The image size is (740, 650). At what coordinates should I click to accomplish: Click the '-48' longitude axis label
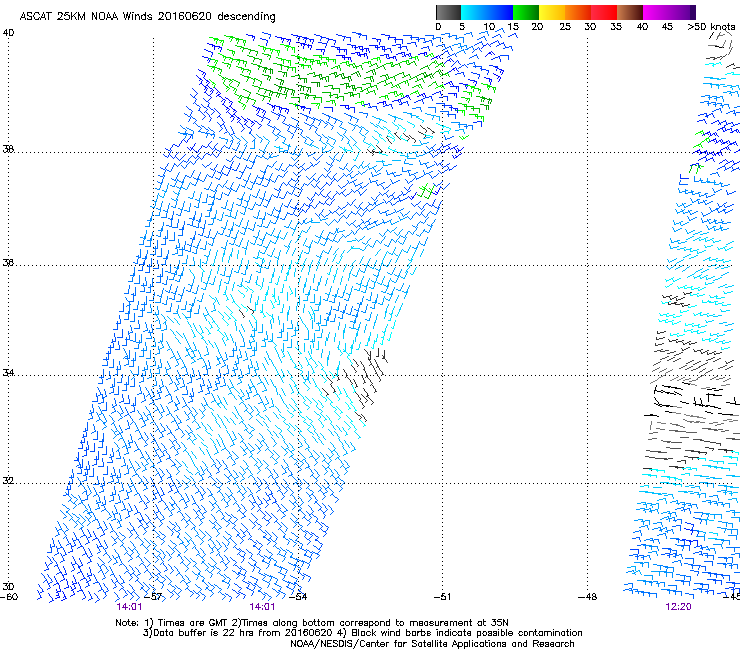click(x=588, y=597)
